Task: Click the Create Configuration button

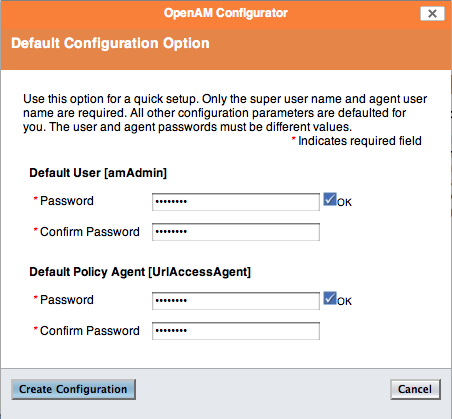Action: point(73,389)
